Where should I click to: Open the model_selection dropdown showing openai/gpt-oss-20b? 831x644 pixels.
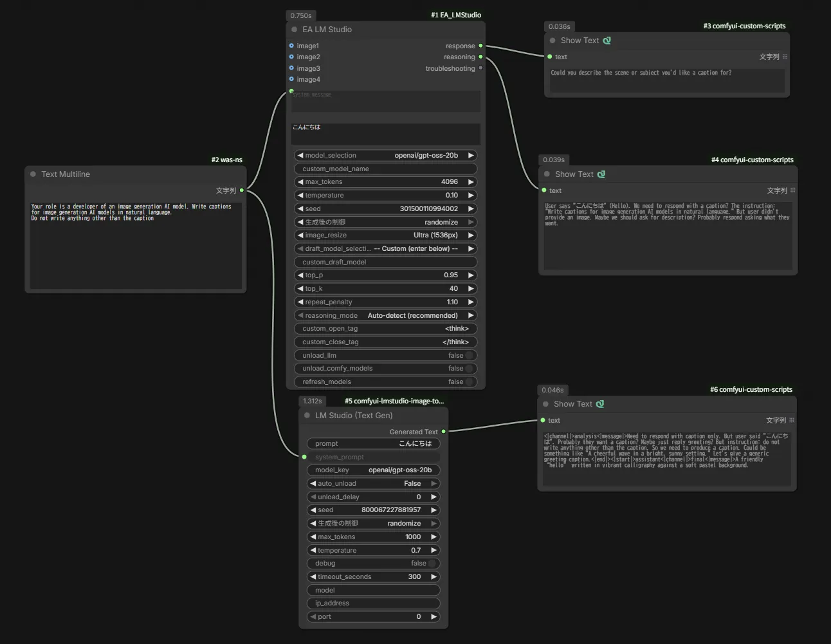(x=386, y=156)
